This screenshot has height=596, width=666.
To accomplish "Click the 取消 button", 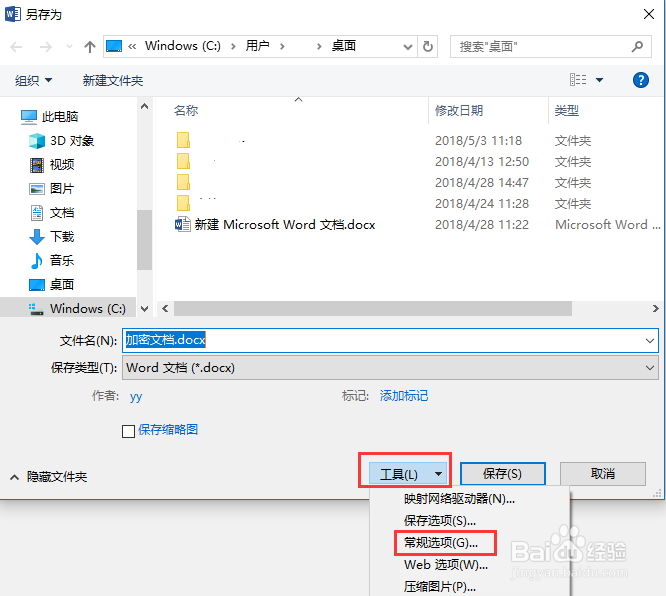I will [x=603, y=474].
